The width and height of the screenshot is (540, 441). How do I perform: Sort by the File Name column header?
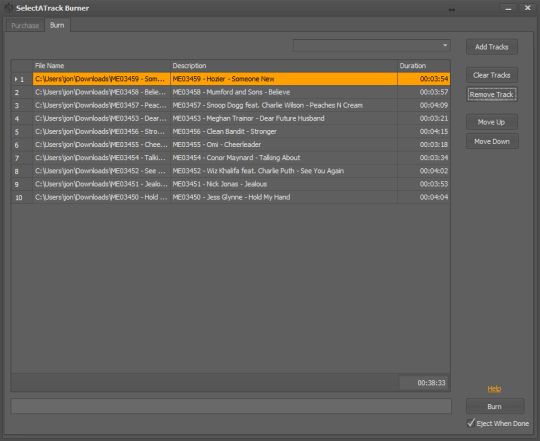pyautogui.click(x=101, y=66)
